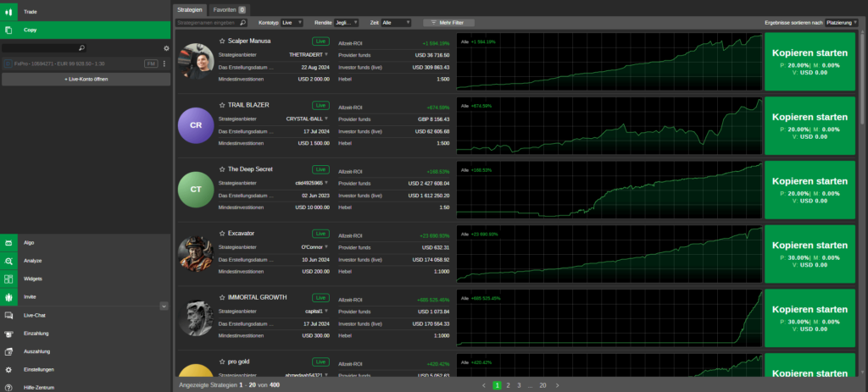Click the IMMORTAL GROWTH strategy name

pos(258,297)
